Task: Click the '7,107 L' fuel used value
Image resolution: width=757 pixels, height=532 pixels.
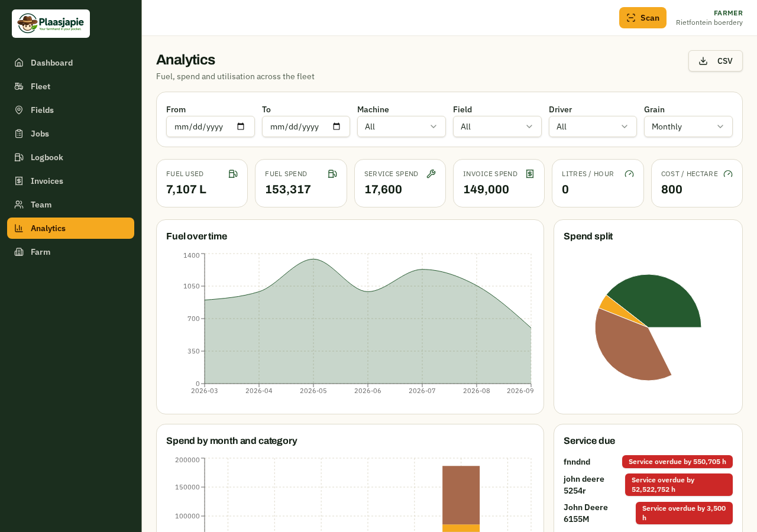Action: pyautogui.click(x=186, y=189)
